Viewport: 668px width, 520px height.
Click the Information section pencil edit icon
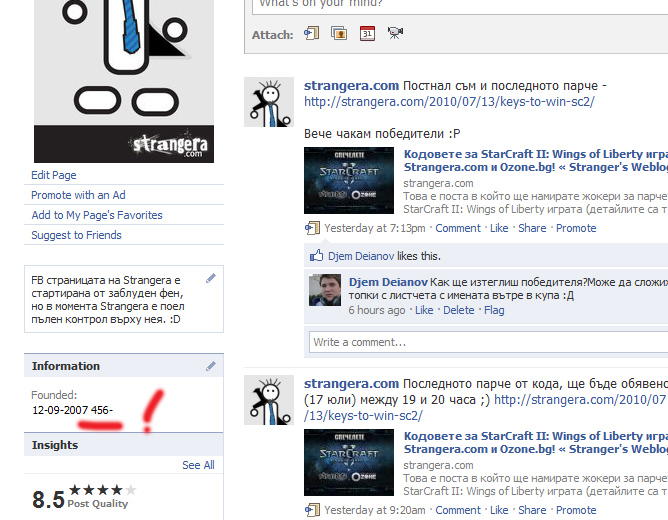tap(211, 366)
